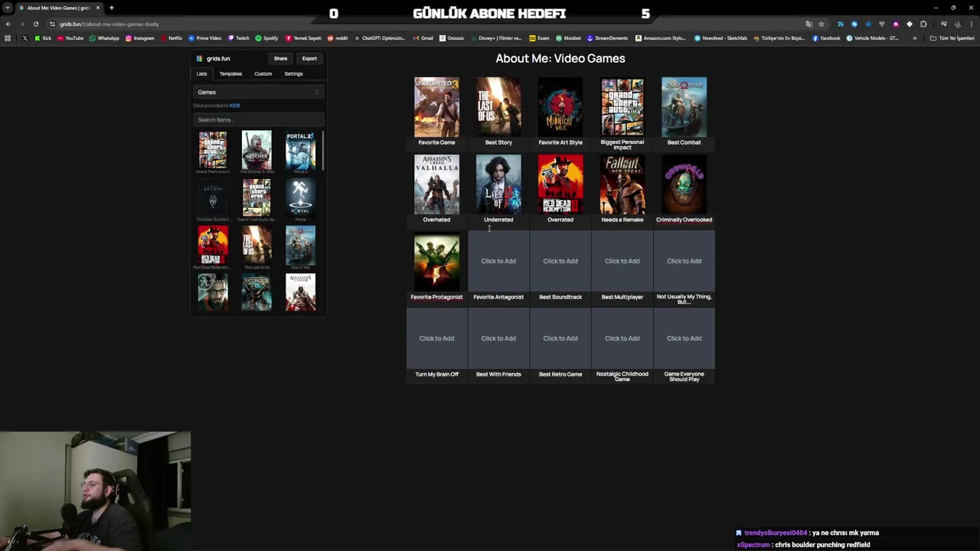Close the About Me: Video Games tab
This screenshot has width=980, height=551.
pyautogui.click(x=98, y=8)
